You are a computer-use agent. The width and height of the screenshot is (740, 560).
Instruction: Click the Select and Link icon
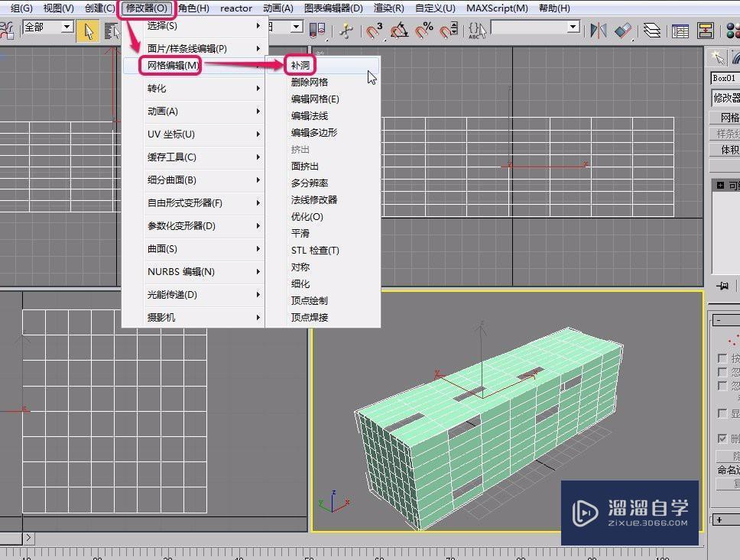pos(8,31)
